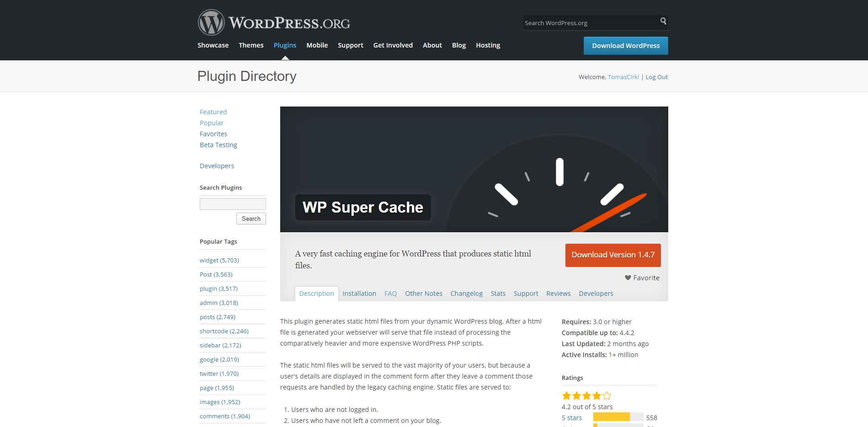The height and width of the screenshot is (427, 868).
Task: Open the Support nav menu item
Action: pyautogui.click(x=351, y=45)
